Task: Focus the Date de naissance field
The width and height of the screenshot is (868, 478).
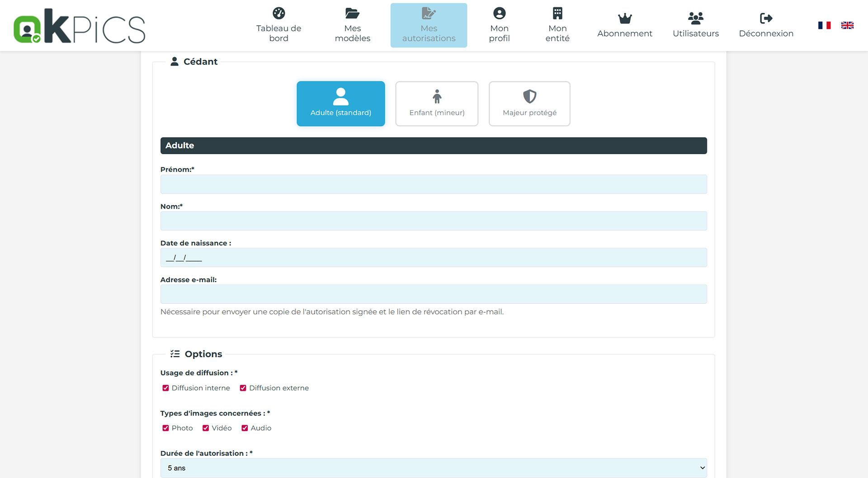Action: coord(434,258)
